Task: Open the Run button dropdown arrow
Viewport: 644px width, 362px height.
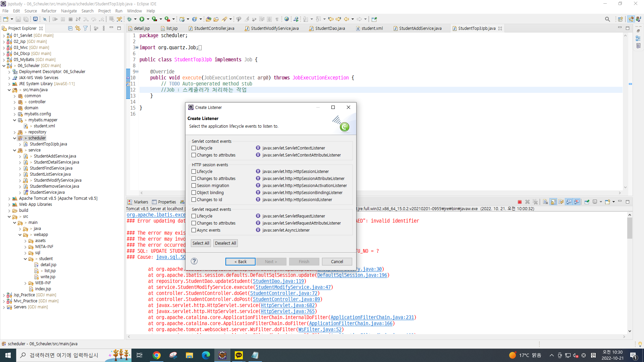Action: [148, 19]
